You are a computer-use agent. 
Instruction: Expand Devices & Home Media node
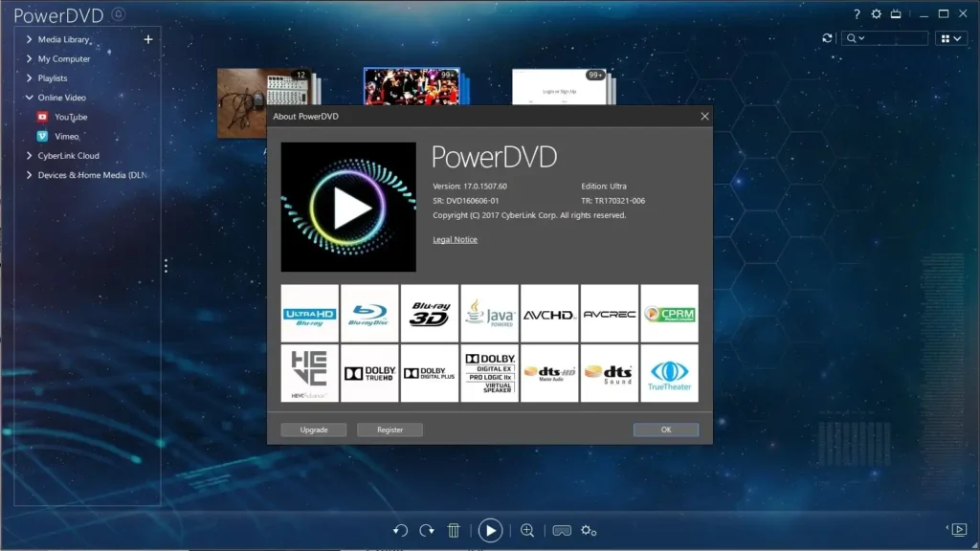click(29, 175)
